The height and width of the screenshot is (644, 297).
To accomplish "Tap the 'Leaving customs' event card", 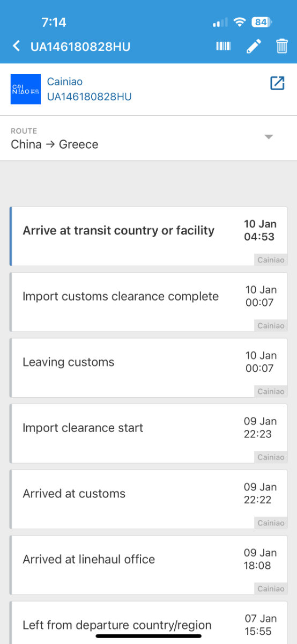I will click(148, 368).
